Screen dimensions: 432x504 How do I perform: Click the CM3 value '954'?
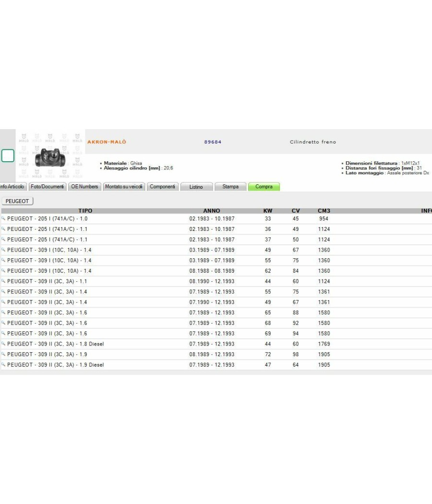tap(324, 218)
